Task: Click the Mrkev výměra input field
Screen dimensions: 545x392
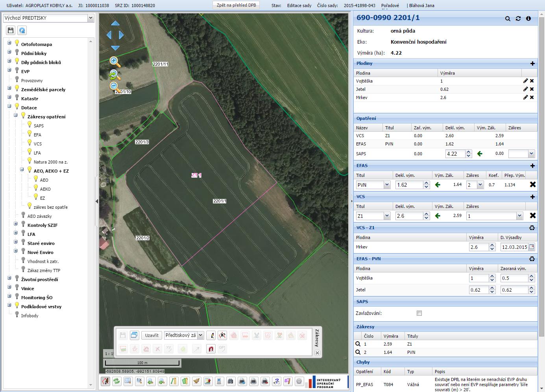Action: coord(479,247)
